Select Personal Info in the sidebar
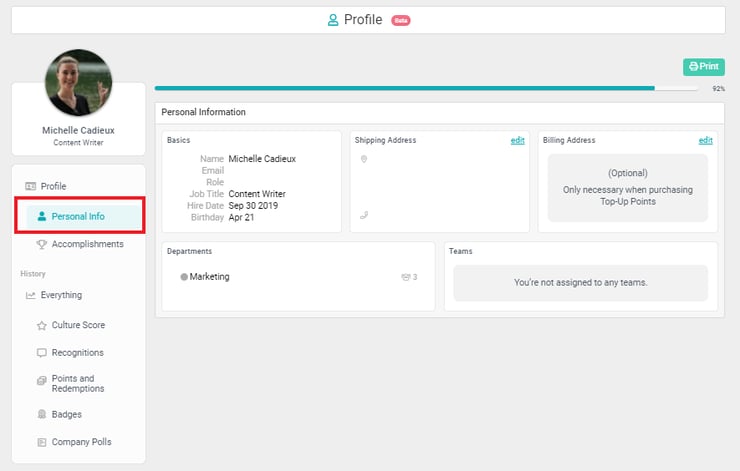Screen dimensions: 740x471 pyautogui.click(x=78, y=216)
